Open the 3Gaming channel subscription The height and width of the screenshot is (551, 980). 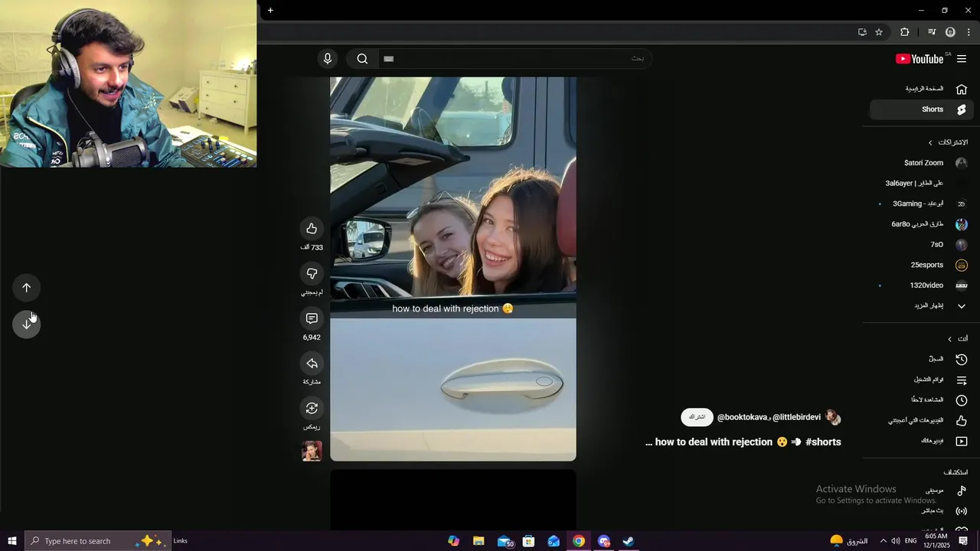pos(921,204)
